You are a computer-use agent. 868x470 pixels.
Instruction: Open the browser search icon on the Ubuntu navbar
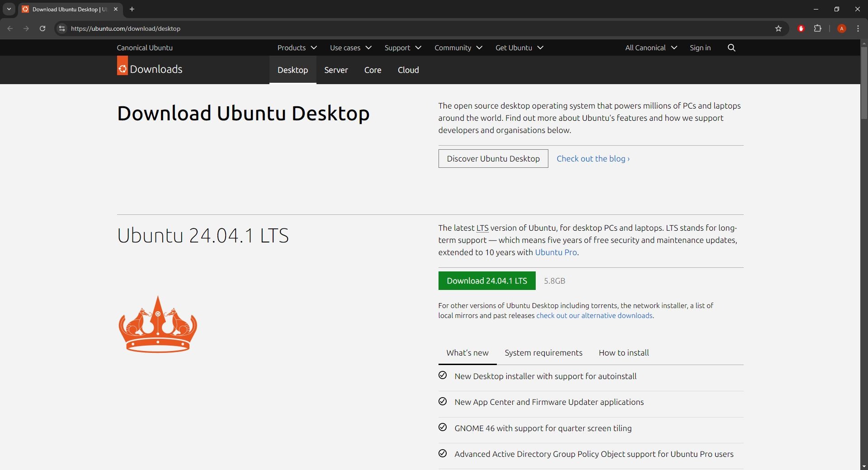point(731,47)
